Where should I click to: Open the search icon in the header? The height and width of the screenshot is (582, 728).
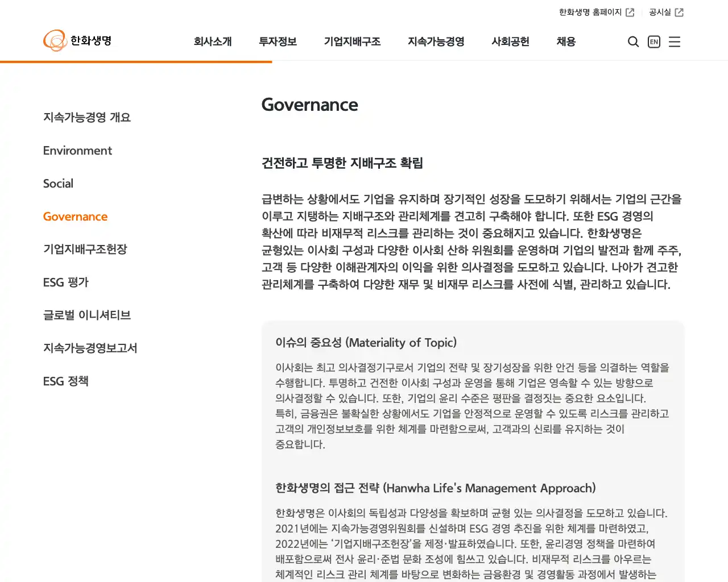(x=633, y=41)
